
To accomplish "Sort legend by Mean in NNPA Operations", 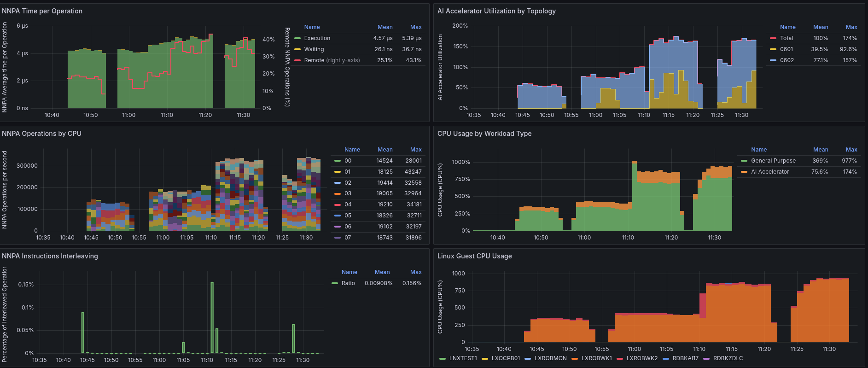I will [x=385, y=150].
